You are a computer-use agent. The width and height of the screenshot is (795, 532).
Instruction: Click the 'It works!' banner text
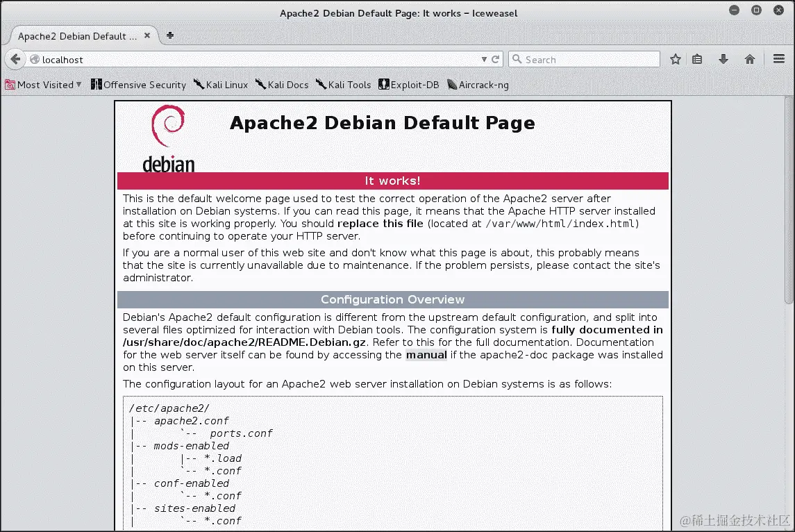[x=392, y=181]
